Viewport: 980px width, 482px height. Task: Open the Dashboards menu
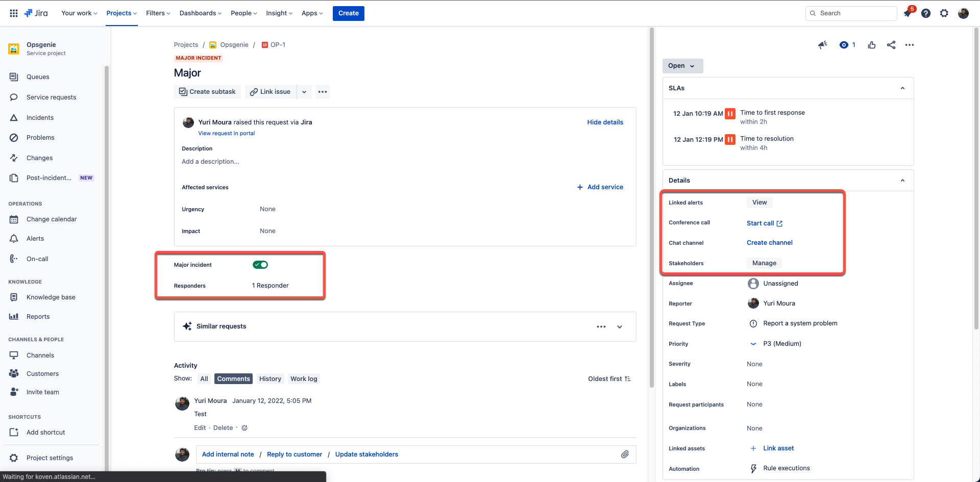click(x=200, y=13)
